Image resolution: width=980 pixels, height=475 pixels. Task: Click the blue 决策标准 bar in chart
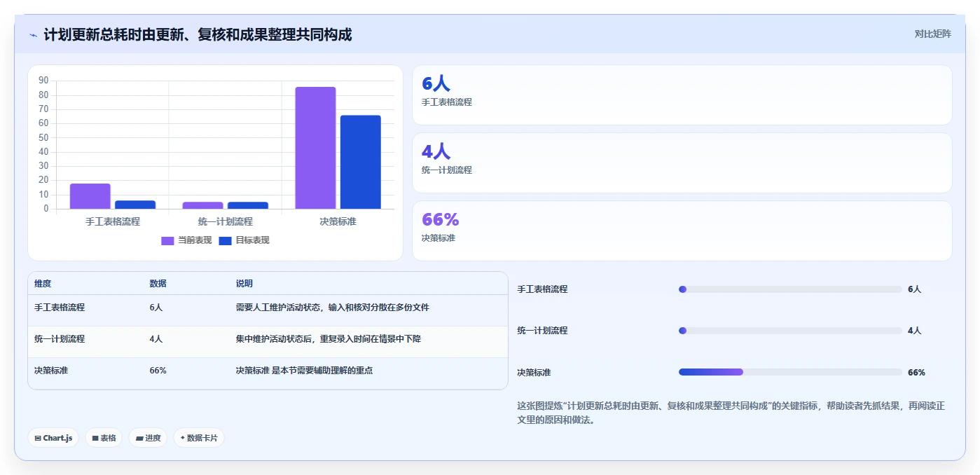click(361, 162)
